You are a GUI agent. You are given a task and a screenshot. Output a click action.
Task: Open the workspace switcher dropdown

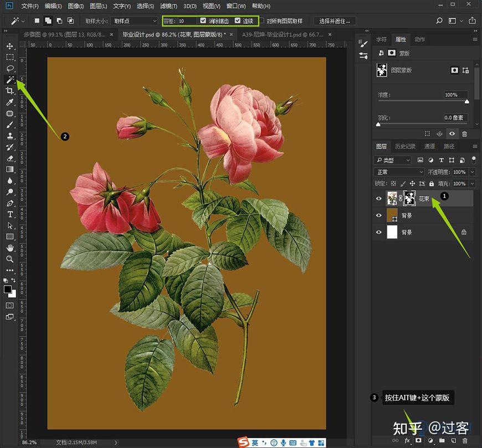click(x=462, y=21)
